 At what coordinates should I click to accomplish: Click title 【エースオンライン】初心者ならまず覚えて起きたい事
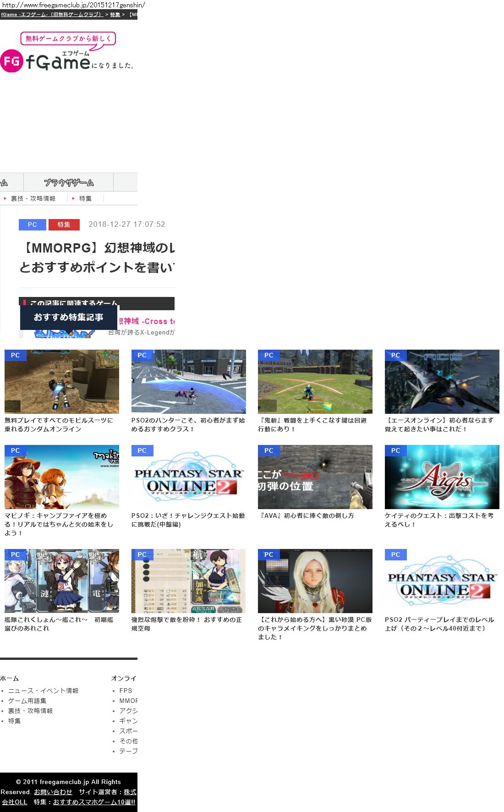click(x=439, y=425)
